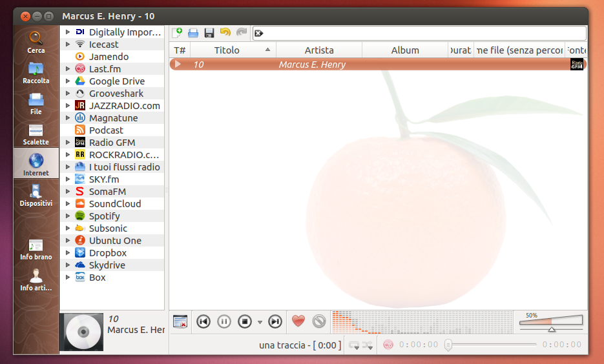Screen dimensions: 604x364
Task: Toggle Last.fm scrobbling icon
Action: coord(388,345)
